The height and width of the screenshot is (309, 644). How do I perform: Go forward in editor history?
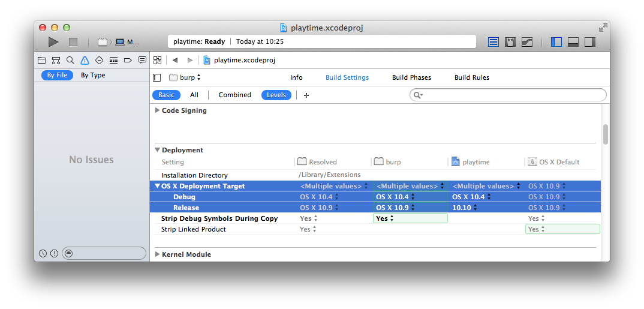pos(189,61)
